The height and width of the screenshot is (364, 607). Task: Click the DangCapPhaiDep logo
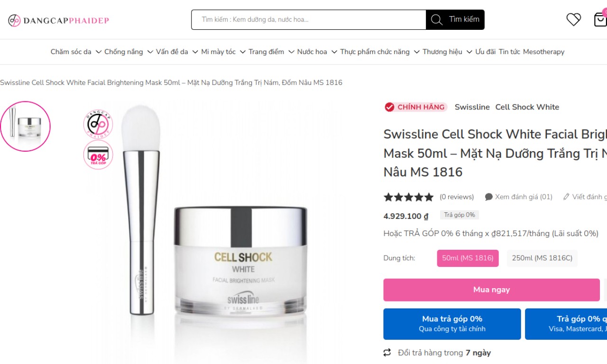click(59, 20)
